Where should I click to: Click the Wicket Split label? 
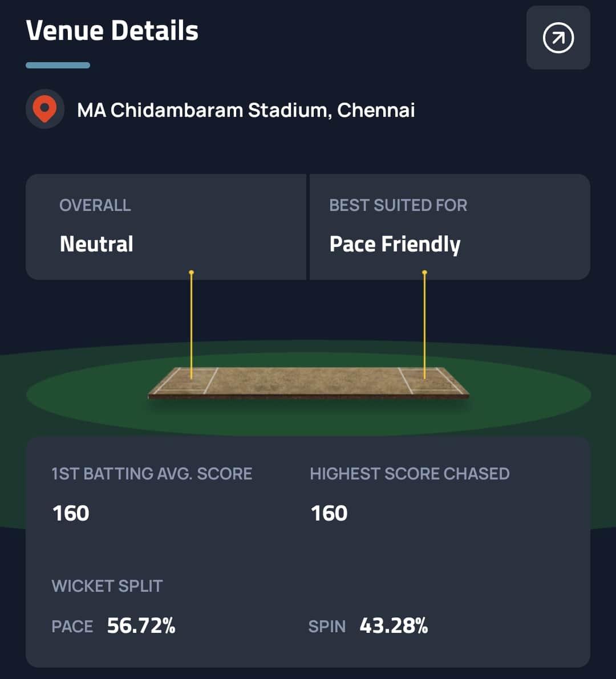click(x=107, y=586)
